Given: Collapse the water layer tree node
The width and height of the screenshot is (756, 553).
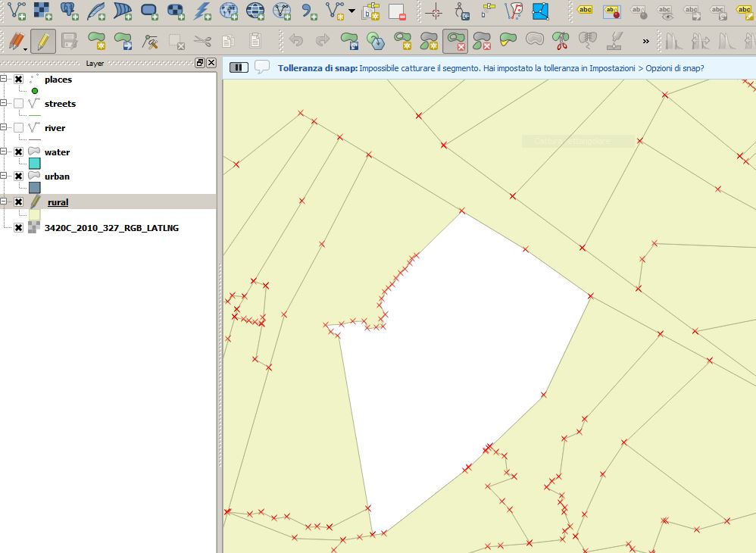Looking at the screenshot, I should click(4, 151).
